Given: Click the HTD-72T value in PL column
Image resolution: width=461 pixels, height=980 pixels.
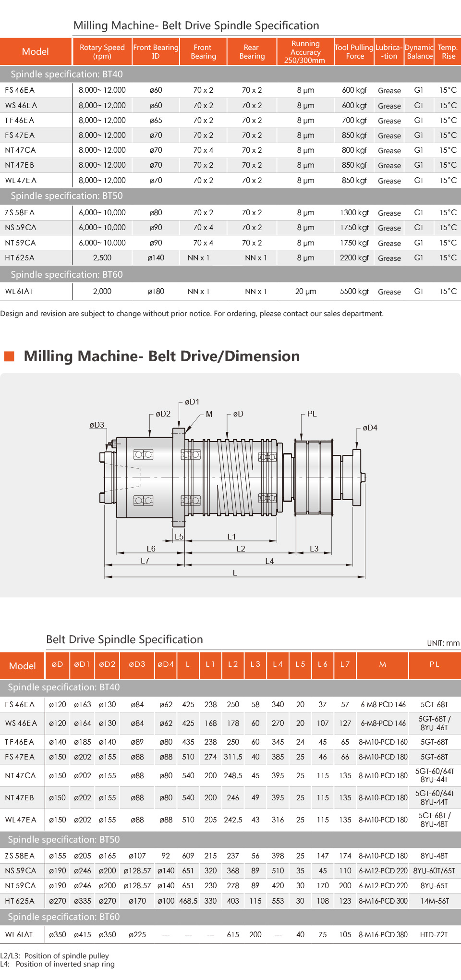Looking at the screenshot, I should 434,934.
